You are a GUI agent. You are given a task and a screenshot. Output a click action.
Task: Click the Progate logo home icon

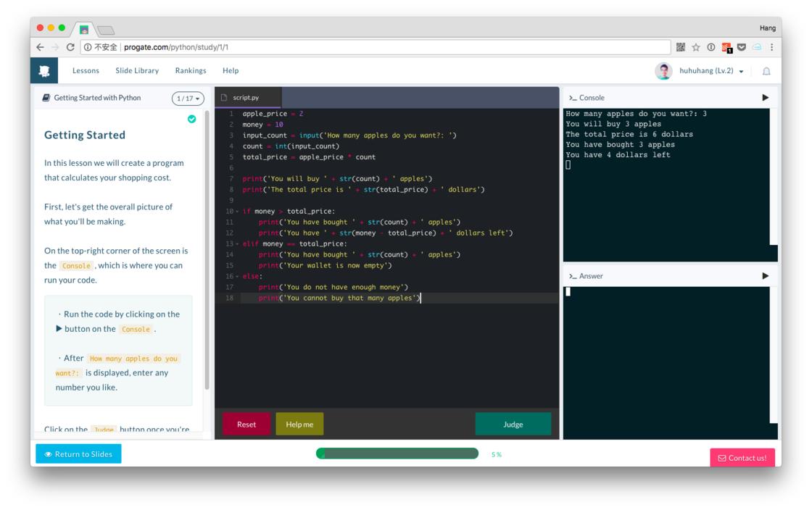pos(44,71)
